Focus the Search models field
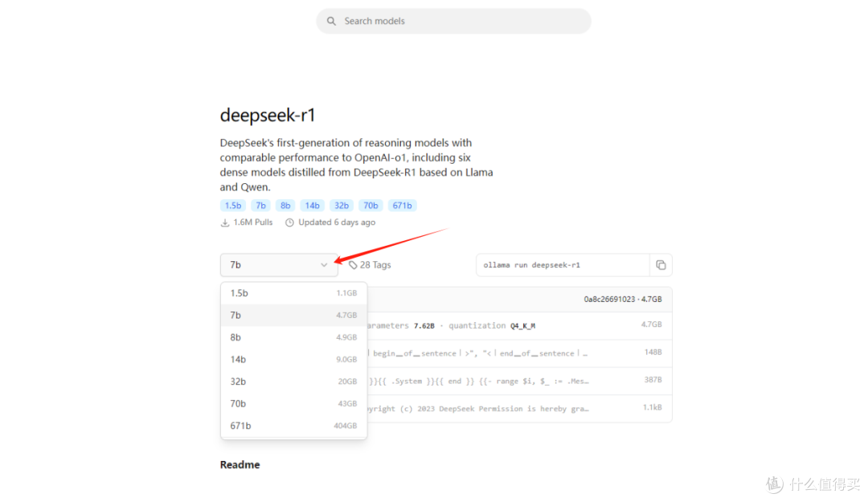 [453, 21]
